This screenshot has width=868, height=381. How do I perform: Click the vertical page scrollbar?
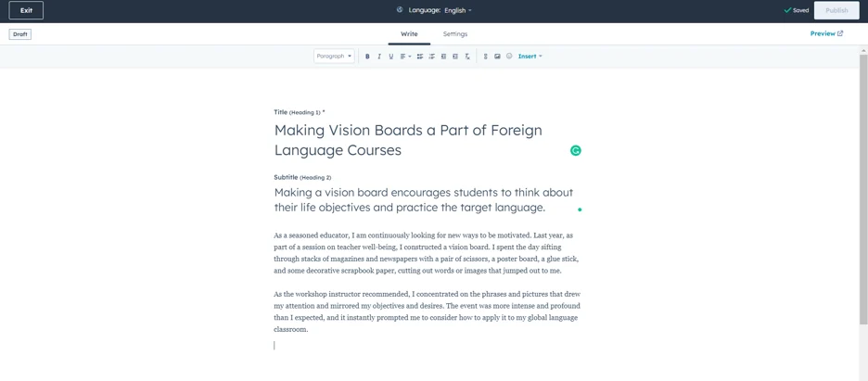pyautogui.click(x=863, y=188)
